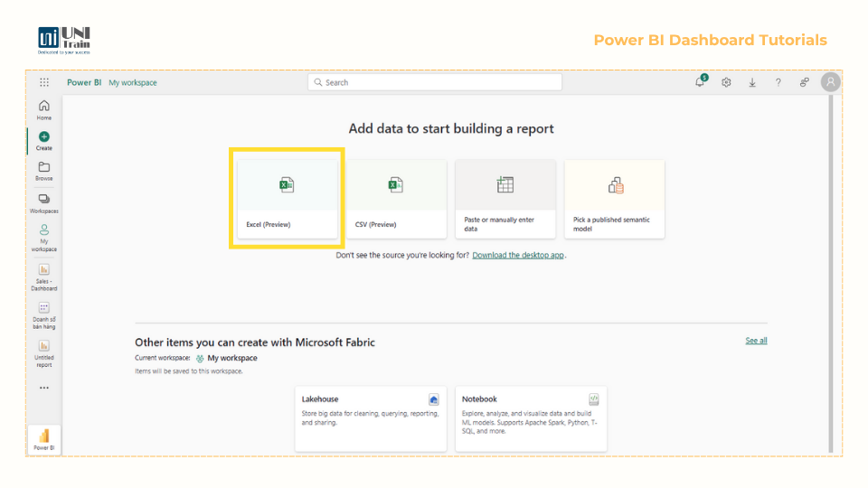The height and width of the screenshot is (488, 868).
Task: Open the notifications bell
Action: point(700,82)
